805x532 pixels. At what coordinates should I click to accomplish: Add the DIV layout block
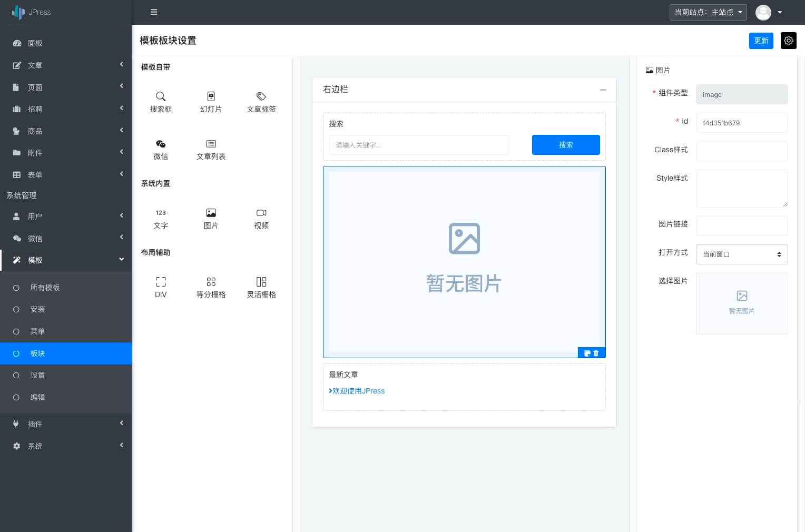point(161,288)
